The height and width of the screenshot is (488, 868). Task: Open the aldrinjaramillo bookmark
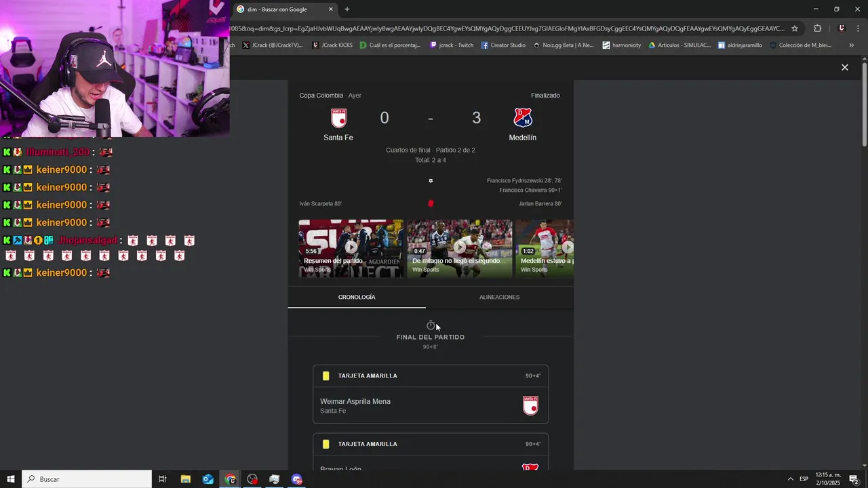pos(740,45)
